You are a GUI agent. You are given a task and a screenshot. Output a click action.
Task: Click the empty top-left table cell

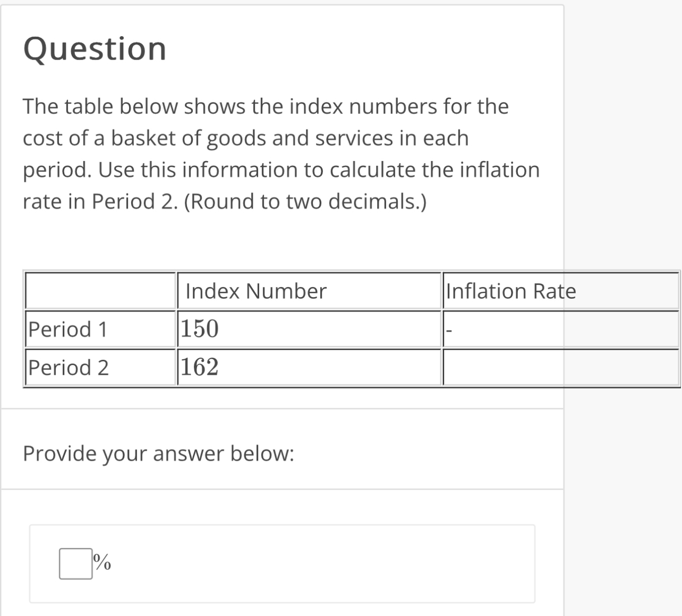click(100, 291)
